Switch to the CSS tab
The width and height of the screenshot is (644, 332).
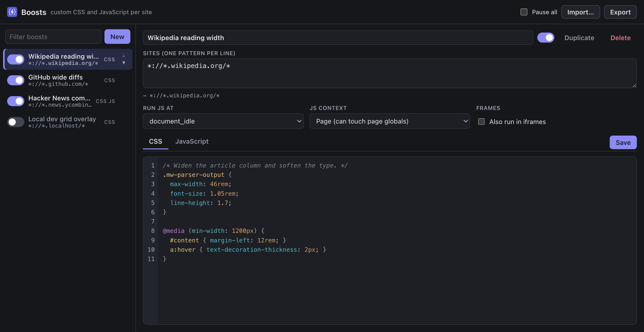tap(155, 142)
